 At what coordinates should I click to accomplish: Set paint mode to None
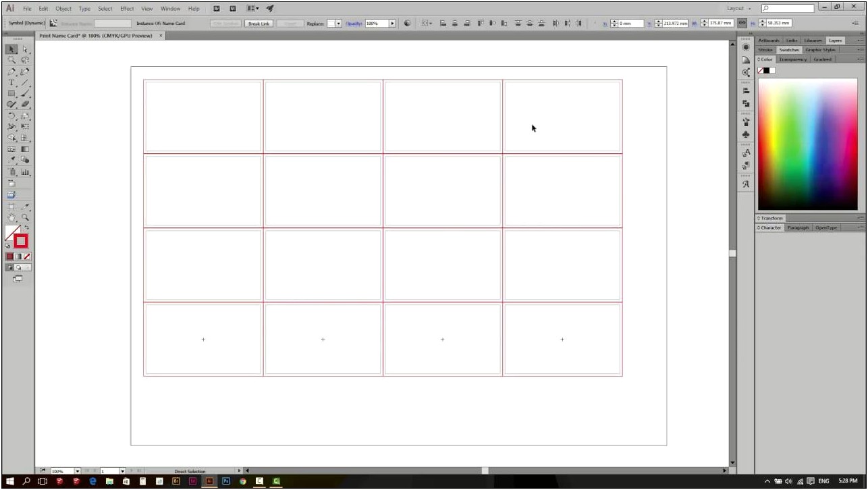[27, 256]
